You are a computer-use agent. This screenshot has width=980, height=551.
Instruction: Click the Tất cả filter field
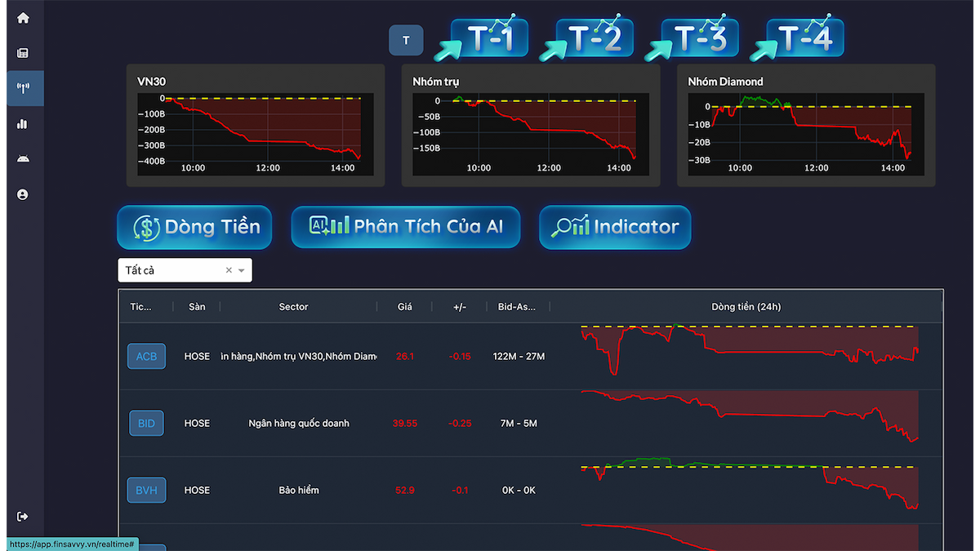pos(185,270)
